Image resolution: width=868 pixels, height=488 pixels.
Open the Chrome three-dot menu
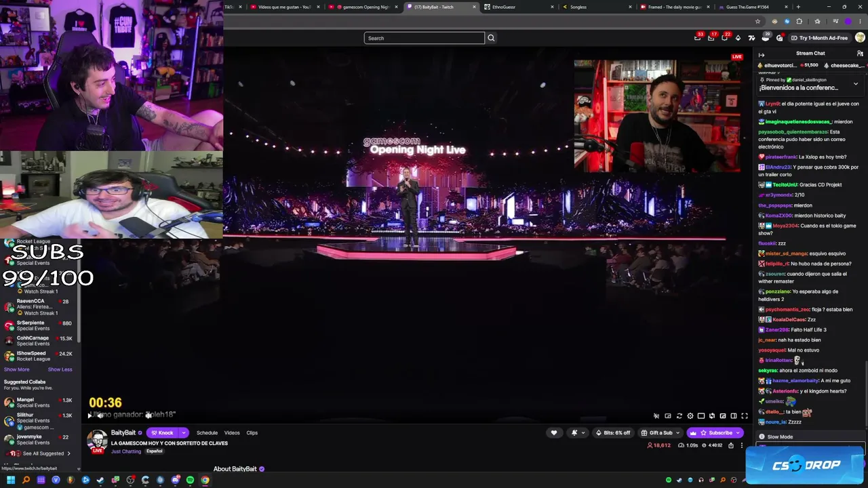pyautogui.click(x=860, y=22)
